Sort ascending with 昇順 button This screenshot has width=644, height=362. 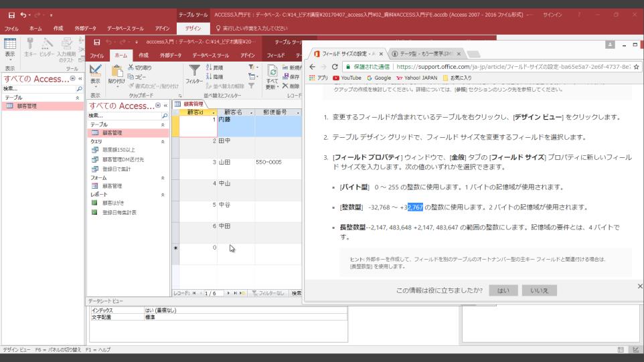tap(214, 68)
